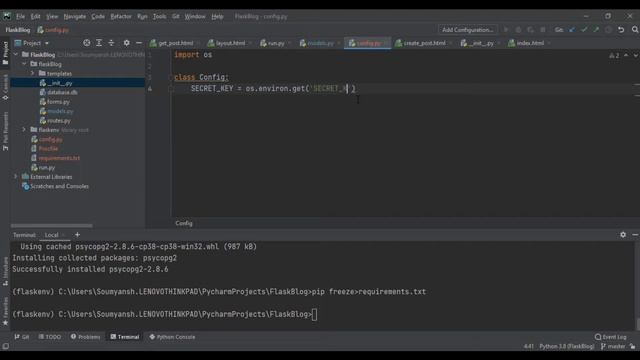The image size is (640, 360).
Task: Click the Git push arrow icon
Action: [x=596, y=30]
